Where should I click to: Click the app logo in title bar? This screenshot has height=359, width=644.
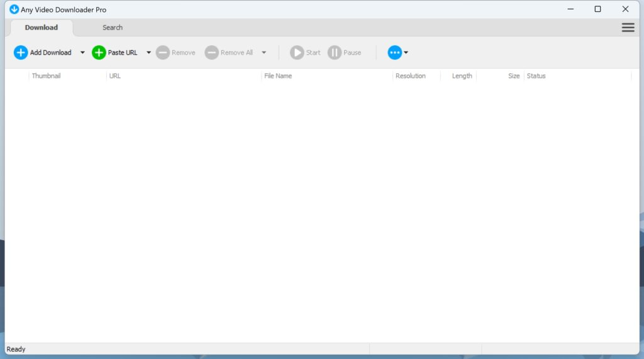14,9
